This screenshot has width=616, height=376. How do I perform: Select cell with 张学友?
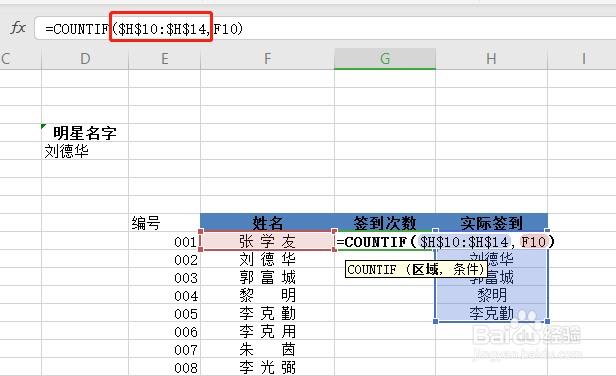tap(268, 241)
